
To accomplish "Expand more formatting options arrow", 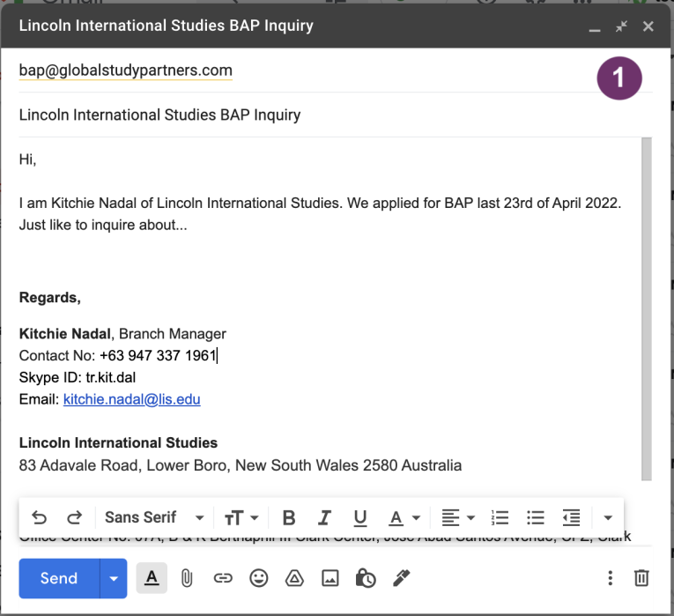I will pos(608,517).
